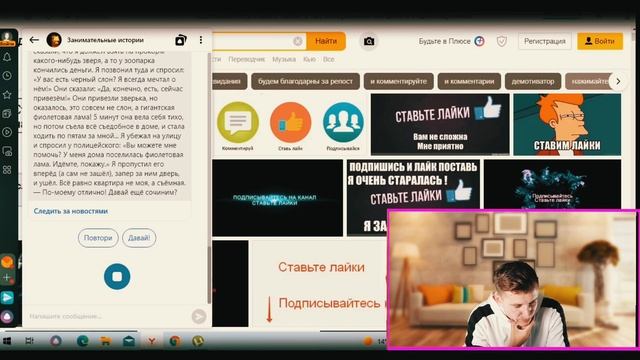The image size is (640, 360).
Task: Open the services grid icon in the sidebar
Action: click(7, 170)
